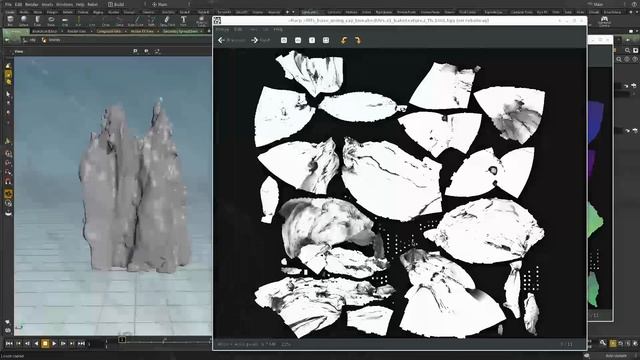
Task: Click third square zoom icon in image viewer
Action: [x=312, y=40]
